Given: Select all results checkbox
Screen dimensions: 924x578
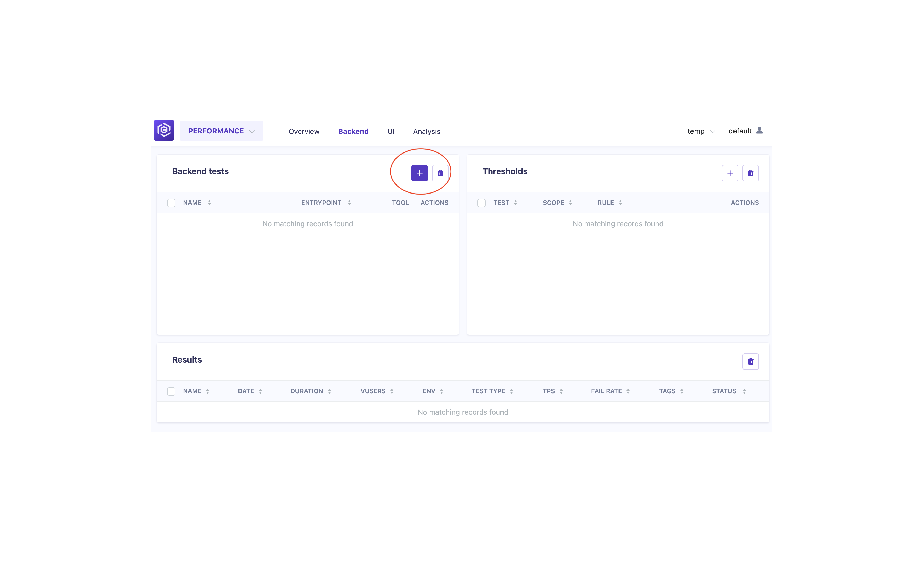Looking at the screenshot, I should pos(171,391).
